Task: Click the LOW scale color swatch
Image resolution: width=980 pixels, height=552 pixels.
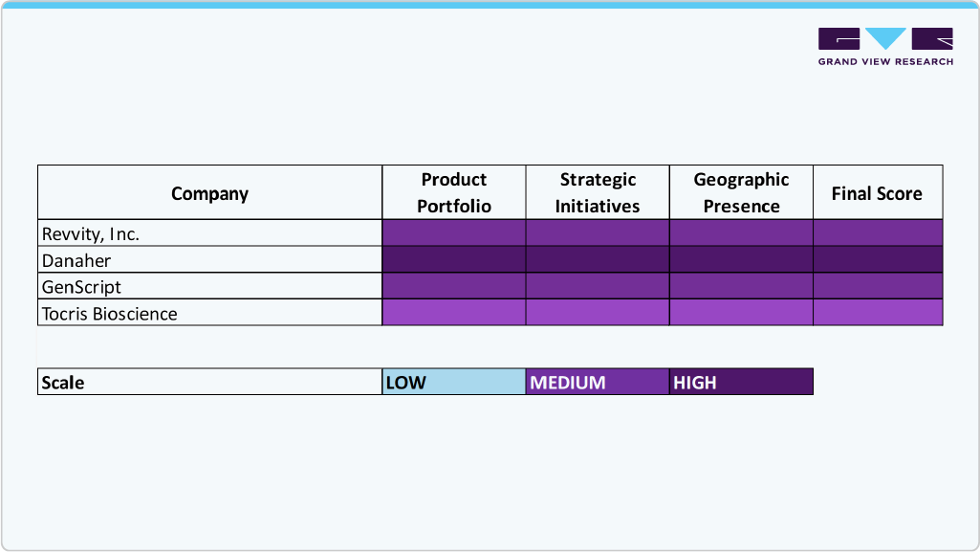Action: tap(454, 382)
